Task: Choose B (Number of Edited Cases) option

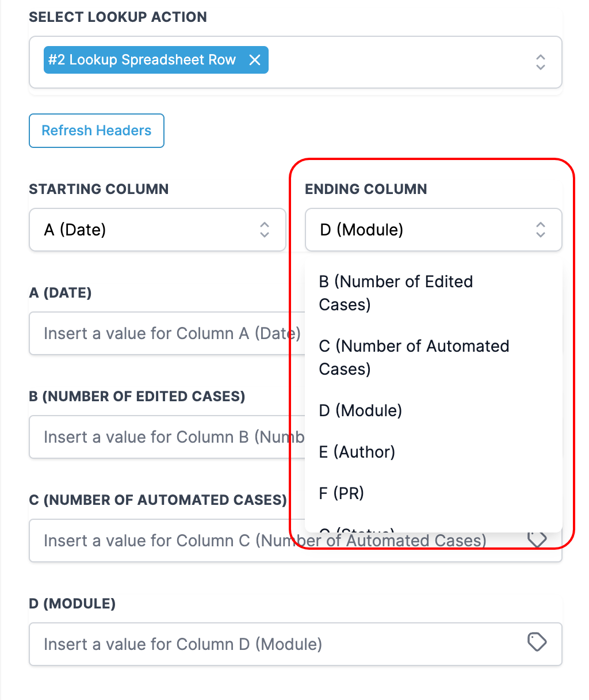Action: coord(396,292)
